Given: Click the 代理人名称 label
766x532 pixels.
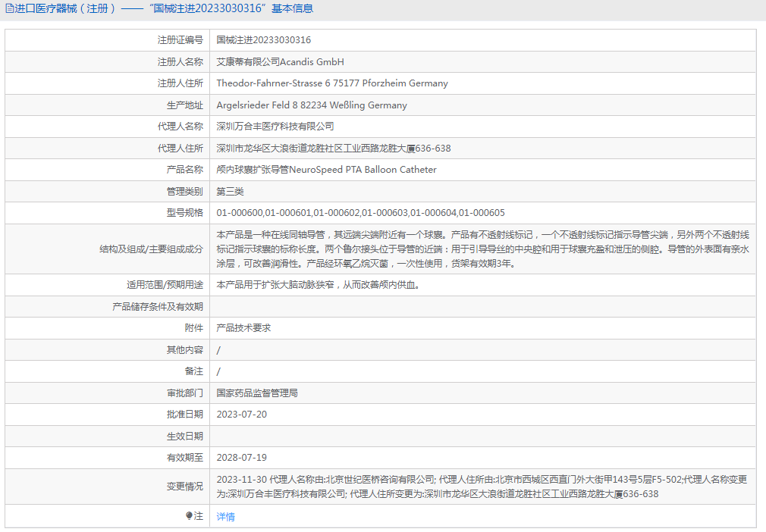Looking at the screenshot, I should click(181, 127).
